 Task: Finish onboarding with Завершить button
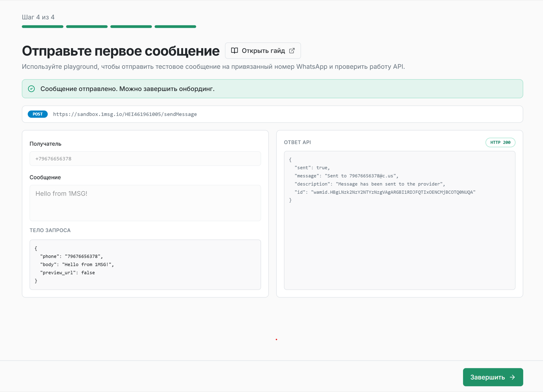[493, 377]
